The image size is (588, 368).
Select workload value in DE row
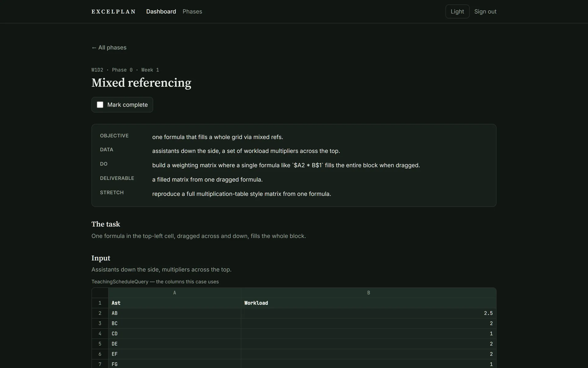pos(368,344)
